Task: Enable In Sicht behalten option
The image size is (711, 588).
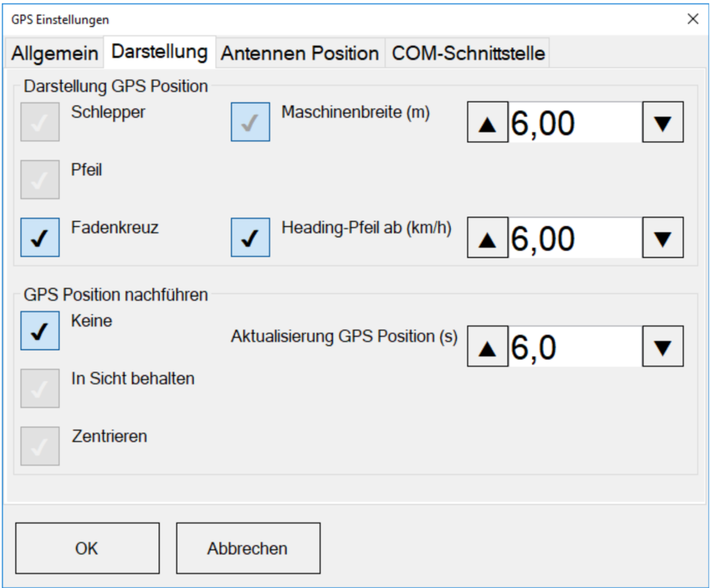Action: [x=40, y=388]
